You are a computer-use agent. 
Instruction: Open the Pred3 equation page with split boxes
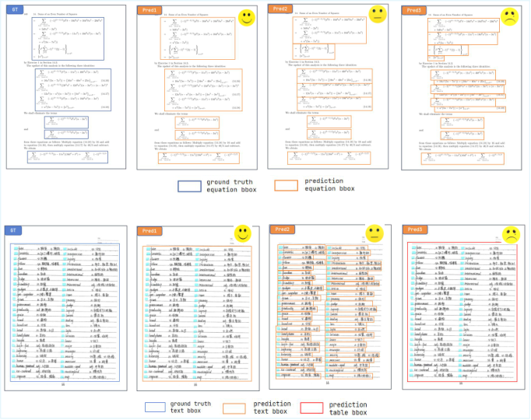pyautogui.click(x=461, y=88)
